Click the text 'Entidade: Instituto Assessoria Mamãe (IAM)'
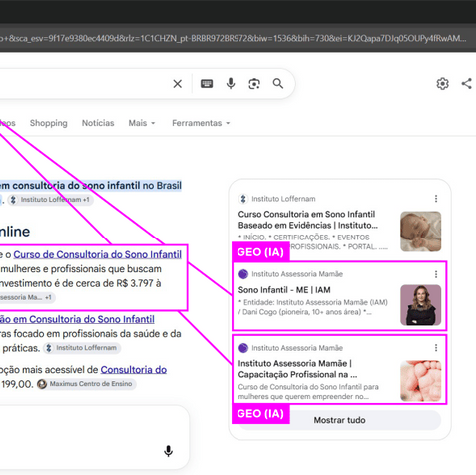Screen dimensions: 476x475 [315, 302]
